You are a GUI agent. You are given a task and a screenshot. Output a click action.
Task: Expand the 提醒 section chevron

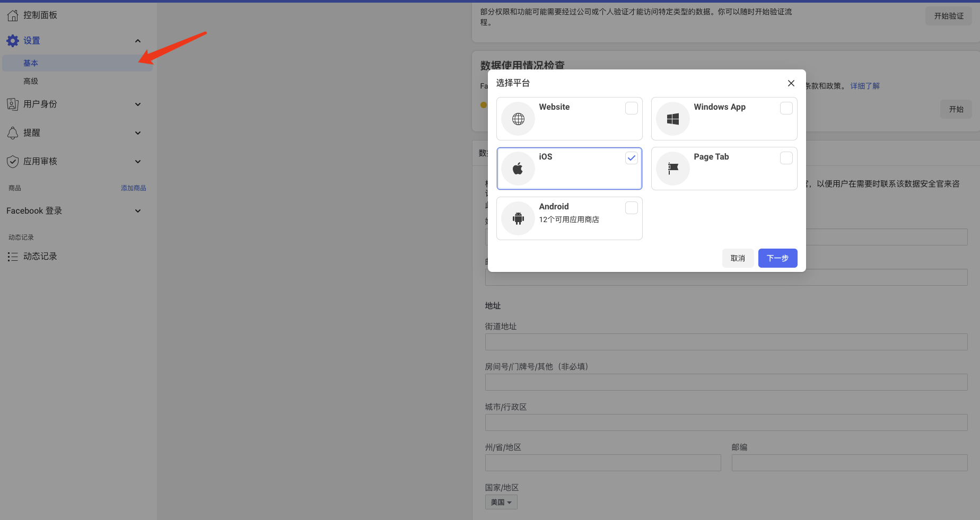(x=138, y=133)
